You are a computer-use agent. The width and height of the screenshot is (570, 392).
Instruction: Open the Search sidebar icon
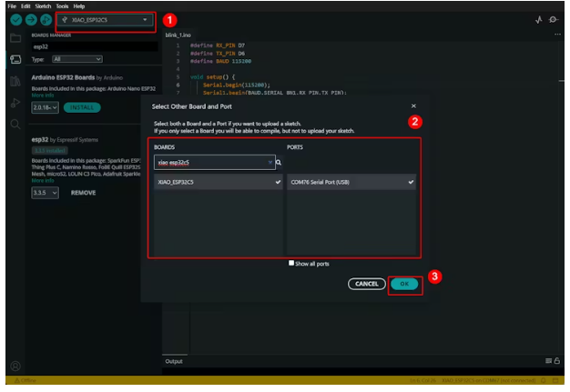(x=15, y=124)
